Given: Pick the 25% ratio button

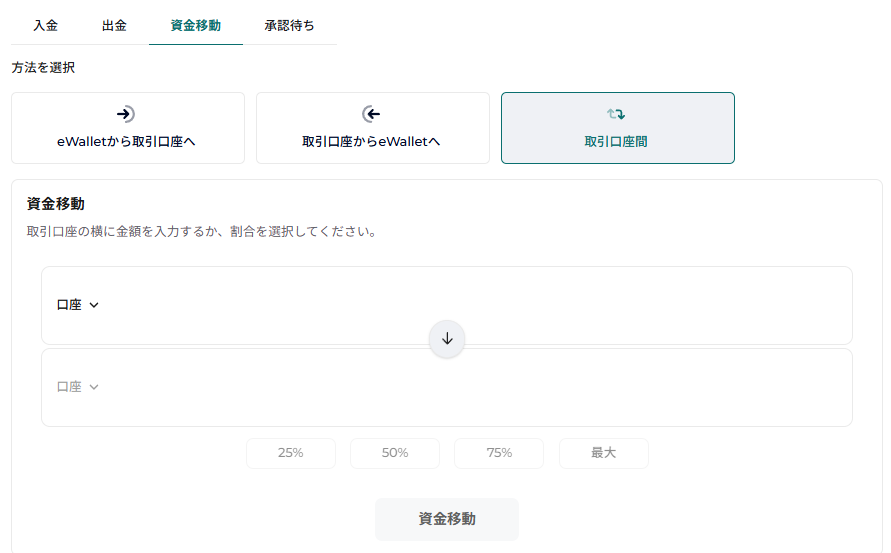Looking at the screenshot, I should tap(291, 453).
